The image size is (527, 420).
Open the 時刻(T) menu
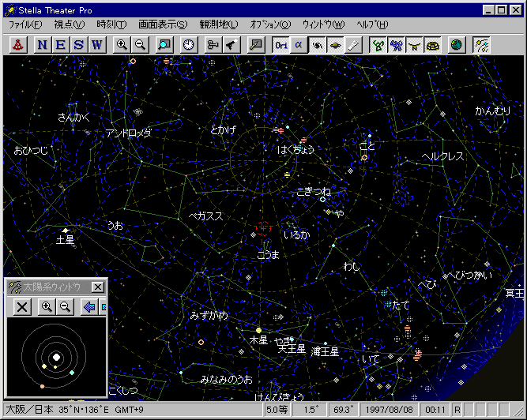pos(111,24)
